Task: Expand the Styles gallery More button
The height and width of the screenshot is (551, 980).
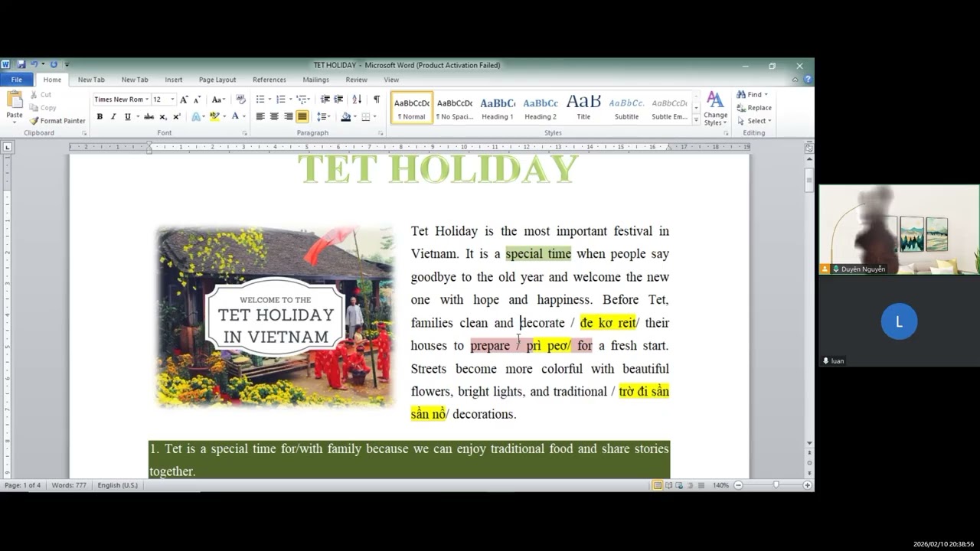Action: click(696, 121)
